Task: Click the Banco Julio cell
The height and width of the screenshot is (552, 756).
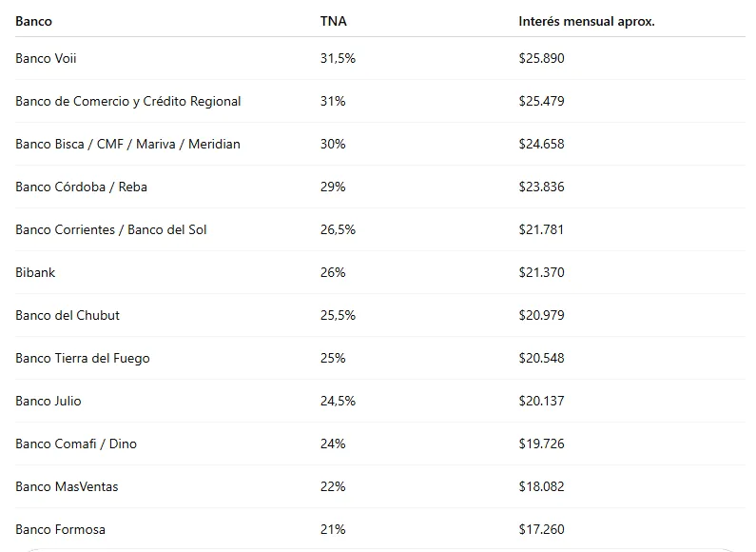Action: tap(48, 401)
